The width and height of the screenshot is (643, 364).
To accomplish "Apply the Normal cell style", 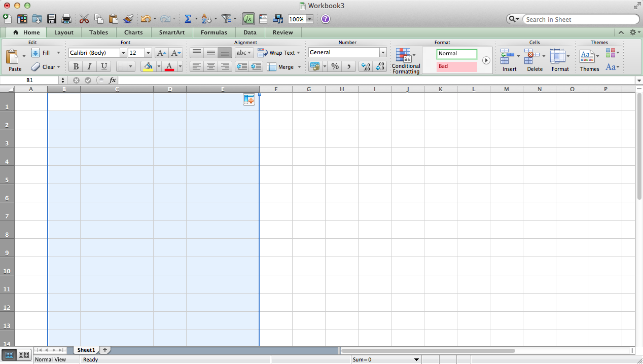I will coord(457,54).
